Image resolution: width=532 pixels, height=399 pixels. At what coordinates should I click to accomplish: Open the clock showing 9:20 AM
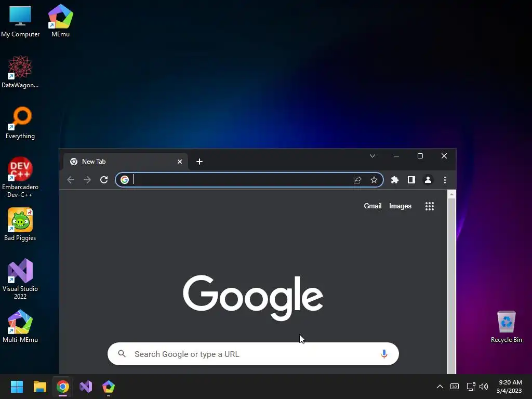(509, 387)
